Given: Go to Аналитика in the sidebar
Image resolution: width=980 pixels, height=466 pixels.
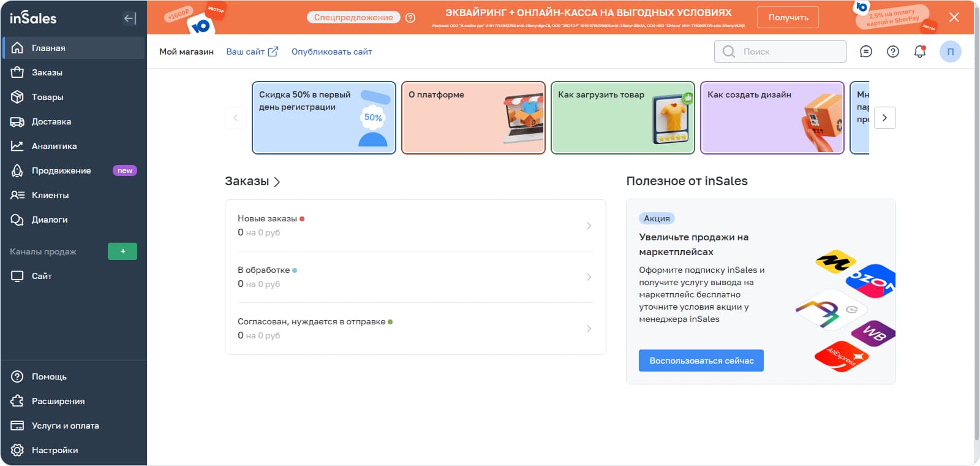Looking at the screenshot, I should pyautogui.click(x=73, y=146).
